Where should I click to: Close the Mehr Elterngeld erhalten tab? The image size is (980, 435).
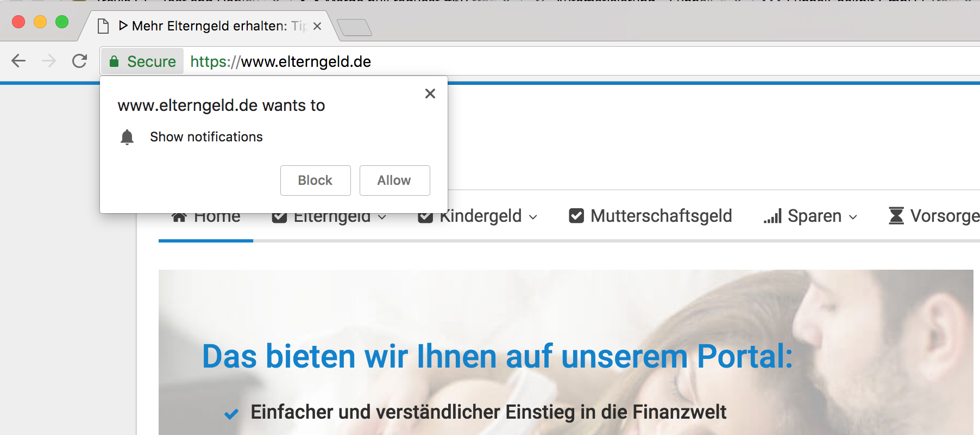point(317,26)
